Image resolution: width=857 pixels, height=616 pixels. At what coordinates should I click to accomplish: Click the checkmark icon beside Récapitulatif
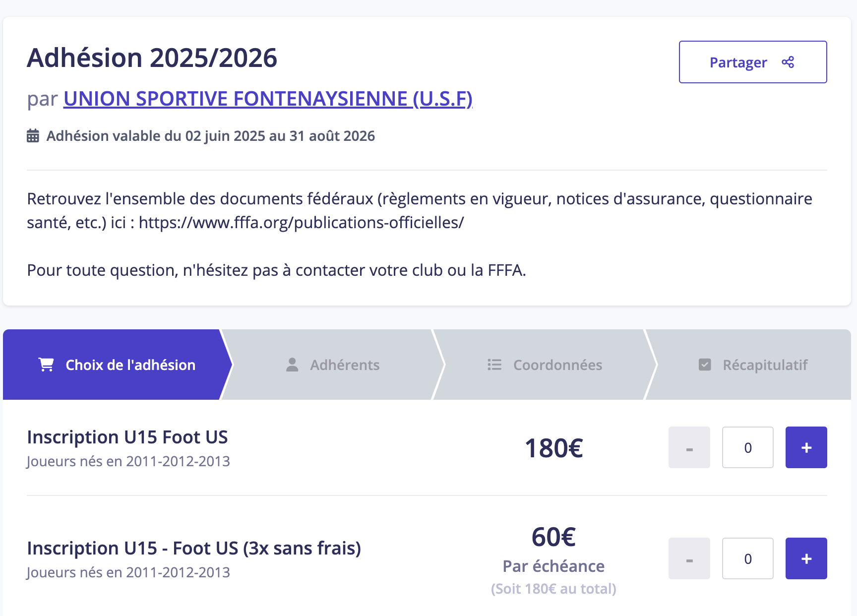coord(705,365)
